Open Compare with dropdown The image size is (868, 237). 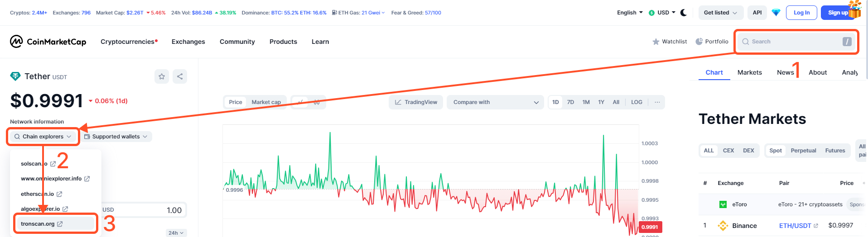click(496, 102)
